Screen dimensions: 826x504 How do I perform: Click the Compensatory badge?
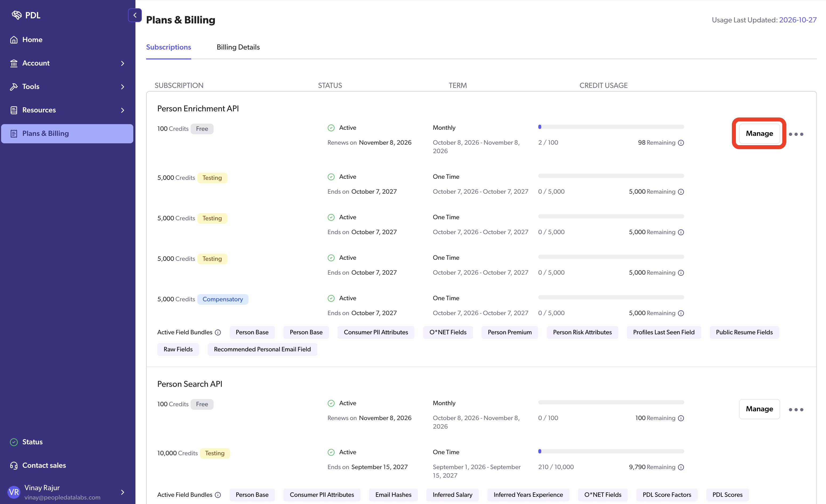coord(223,299)
